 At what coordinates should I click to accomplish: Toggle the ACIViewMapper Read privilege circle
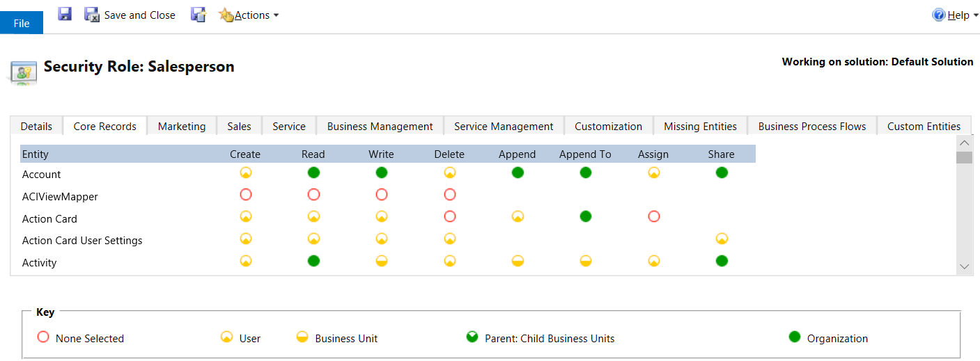pos(313,195)
